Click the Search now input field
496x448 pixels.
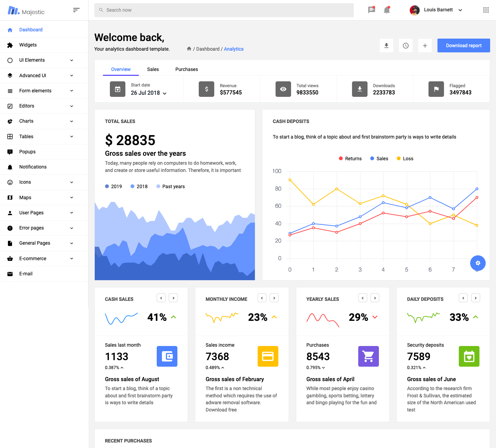[x=224, y=10]
